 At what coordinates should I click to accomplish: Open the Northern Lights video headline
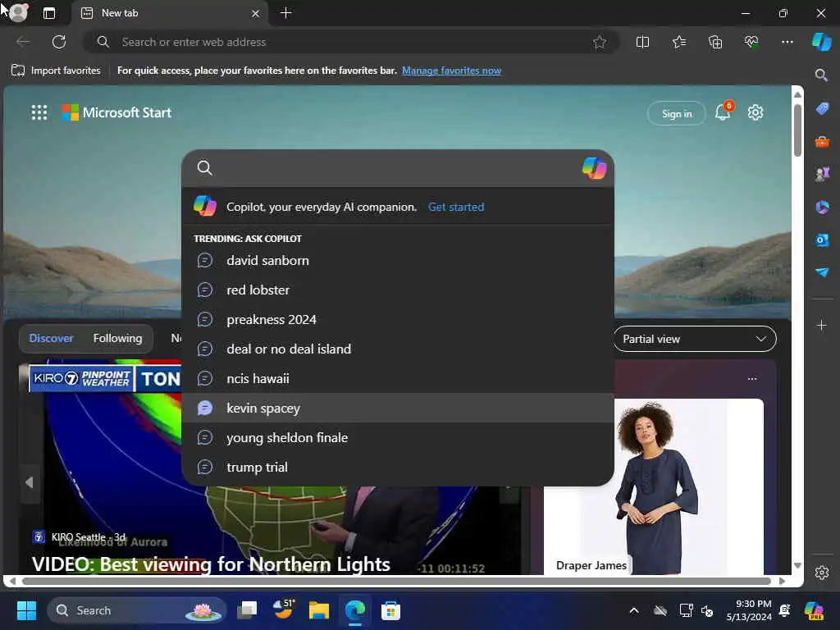pyautogui.click(x=211, y=564)
